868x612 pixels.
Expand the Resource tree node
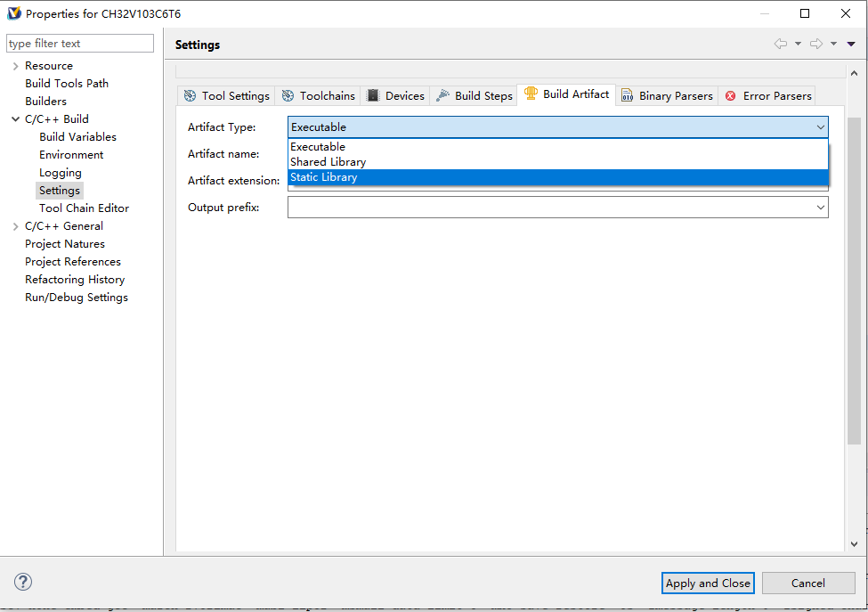point(15,66)
